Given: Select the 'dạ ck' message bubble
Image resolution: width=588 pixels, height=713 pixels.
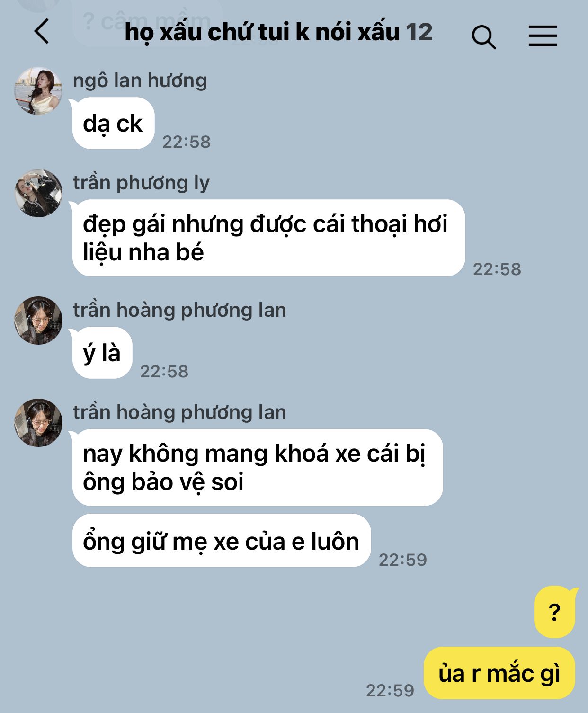Looking at the screenshot, I should 113,123.
